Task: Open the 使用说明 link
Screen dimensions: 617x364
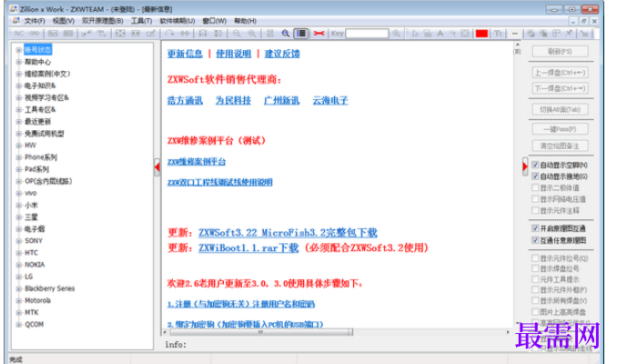Action: pyautogui.click(x=233, y=54)
